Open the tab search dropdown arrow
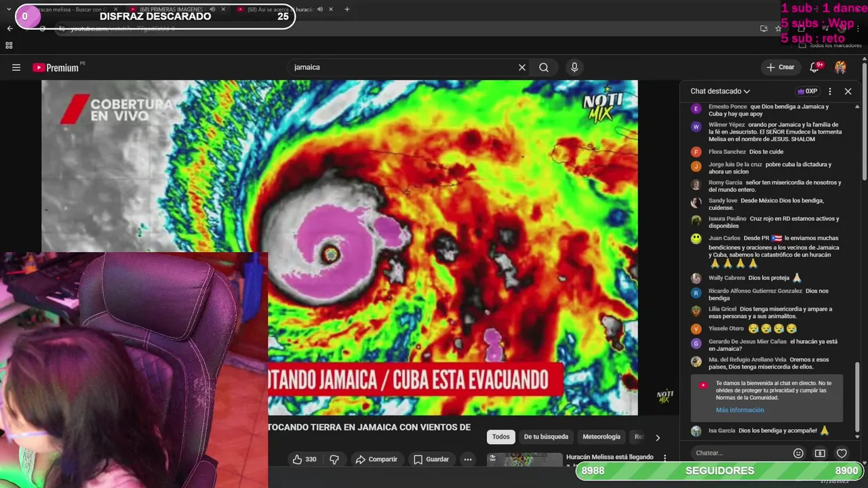 9,9
